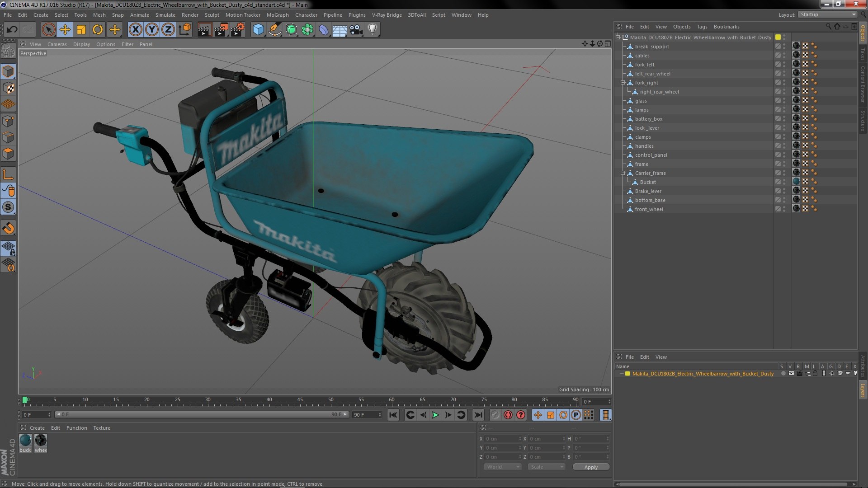Toggle visibility dots for cables object

click(x=784, y=56)
